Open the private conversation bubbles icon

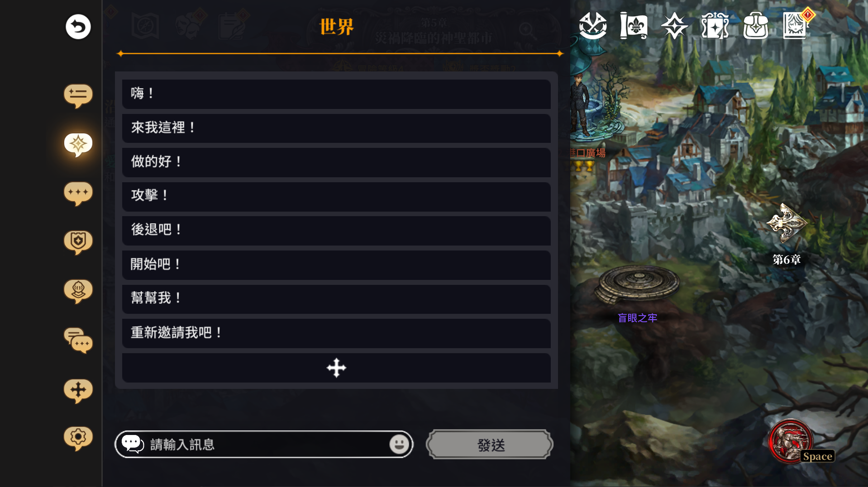coord(78,340)
